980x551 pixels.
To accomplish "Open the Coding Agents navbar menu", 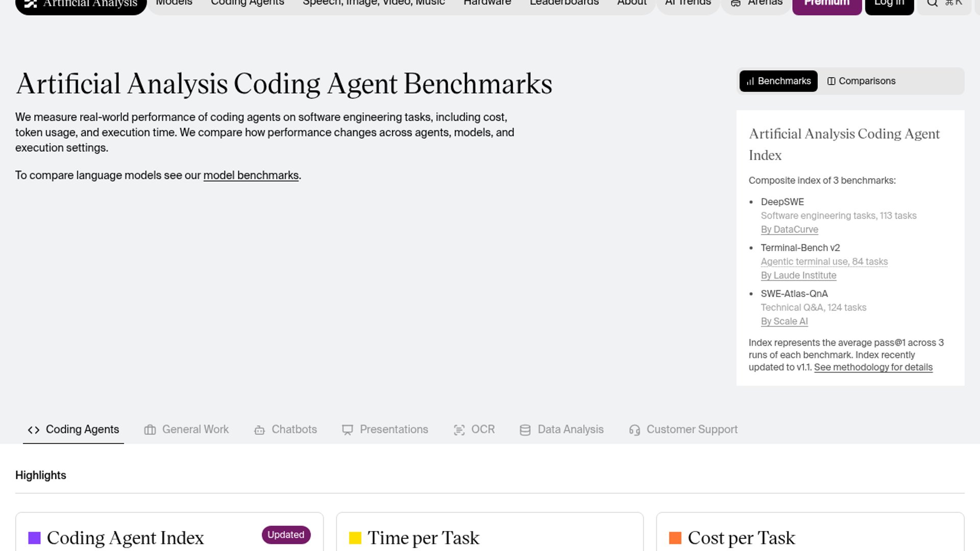I will pos(247,3).
